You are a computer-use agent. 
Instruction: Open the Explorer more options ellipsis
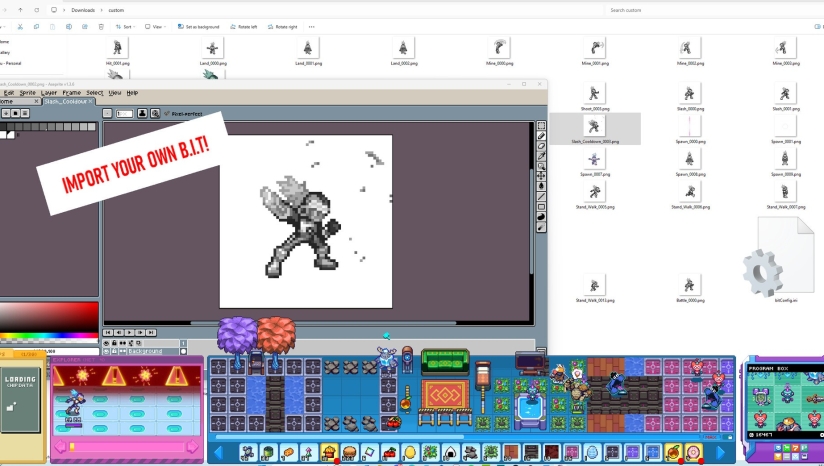tap(312, 27)
